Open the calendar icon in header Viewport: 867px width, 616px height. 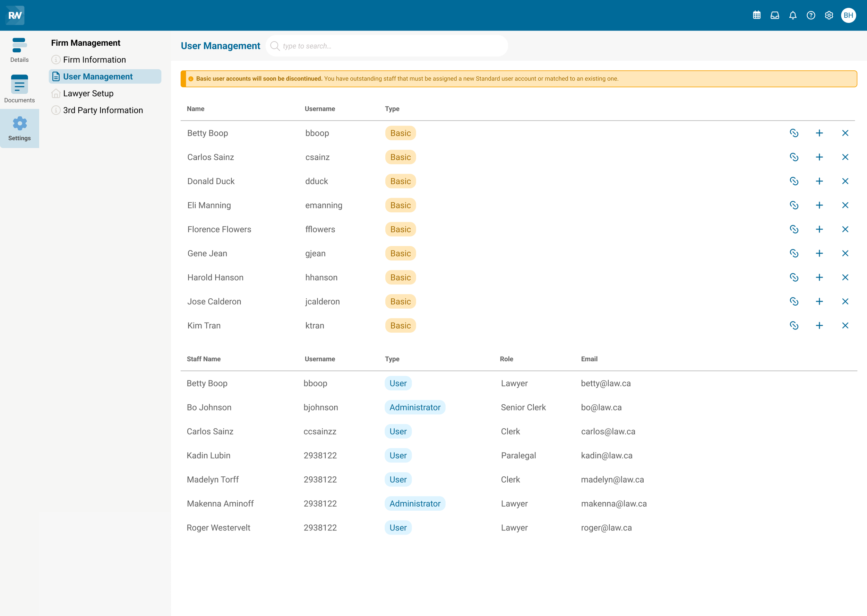click(x=756, y=15)
